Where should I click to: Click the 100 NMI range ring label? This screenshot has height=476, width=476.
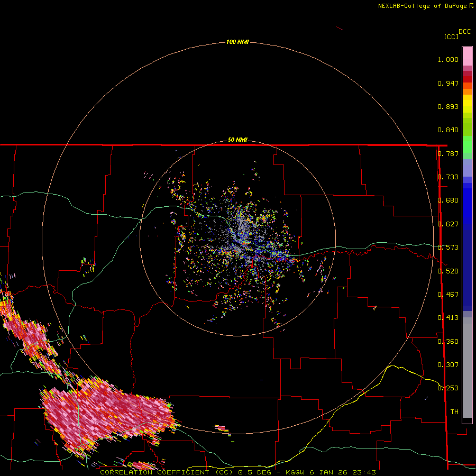pos(237,42)
